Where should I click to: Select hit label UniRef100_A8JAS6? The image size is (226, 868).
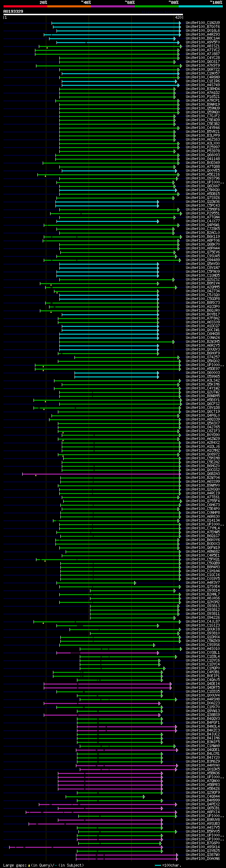click(203, 598)
